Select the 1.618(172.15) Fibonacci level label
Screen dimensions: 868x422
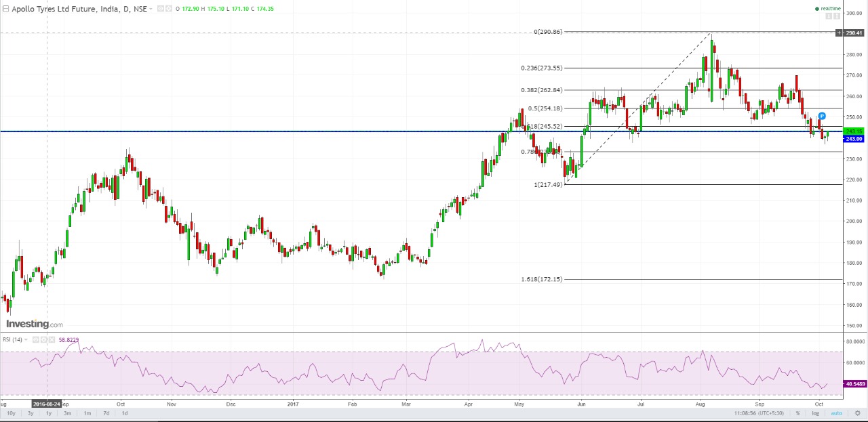coord(541,279)
